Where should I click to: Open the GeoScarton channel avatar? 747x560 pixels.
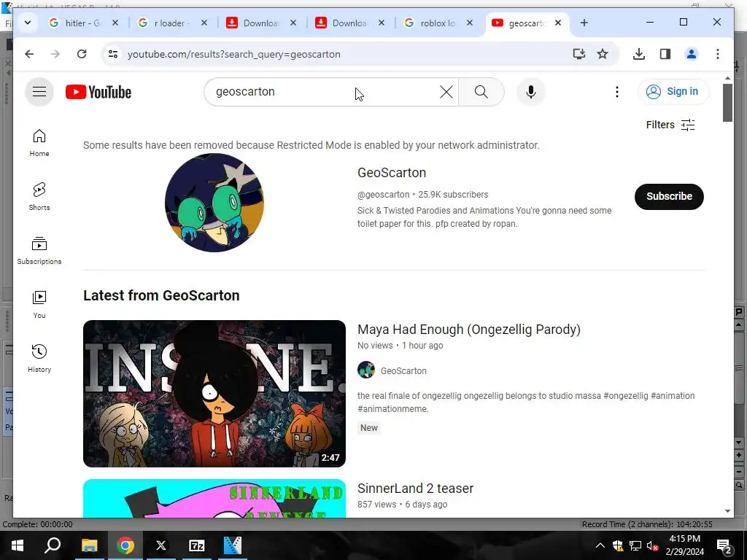tap(214, 203)
